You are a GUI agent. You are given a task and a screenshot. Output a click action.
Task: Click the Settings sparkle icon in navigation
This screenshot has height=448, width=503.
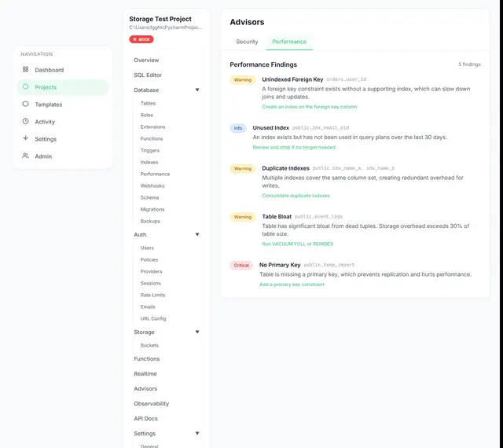tap(26, 138)
